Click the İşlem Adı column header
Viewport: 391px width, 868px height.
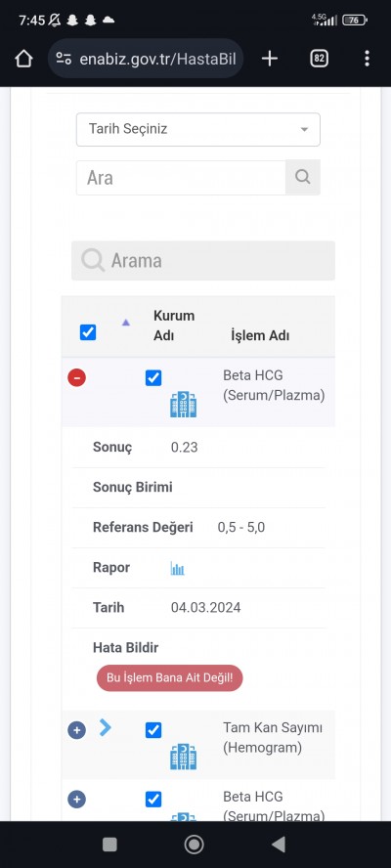[x=260, y=335]
